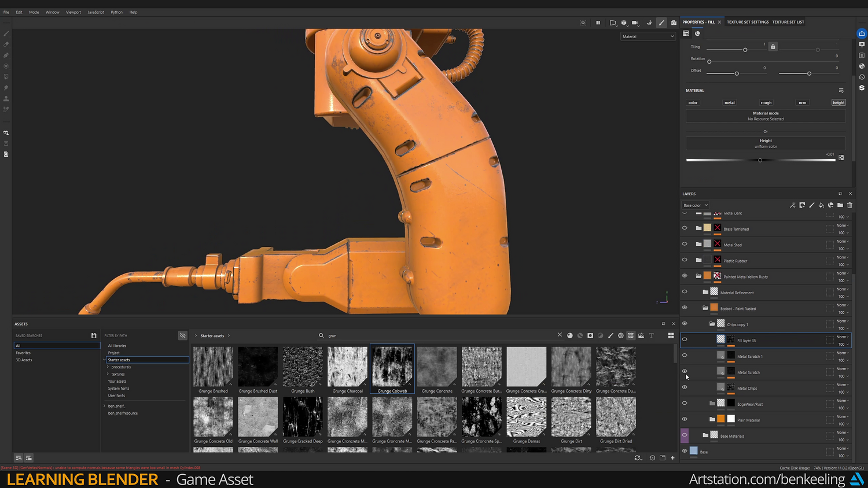This screenshot has height=488, width=868.
Task: Filter assets by brushes icon
Action: tap(610, 335)
